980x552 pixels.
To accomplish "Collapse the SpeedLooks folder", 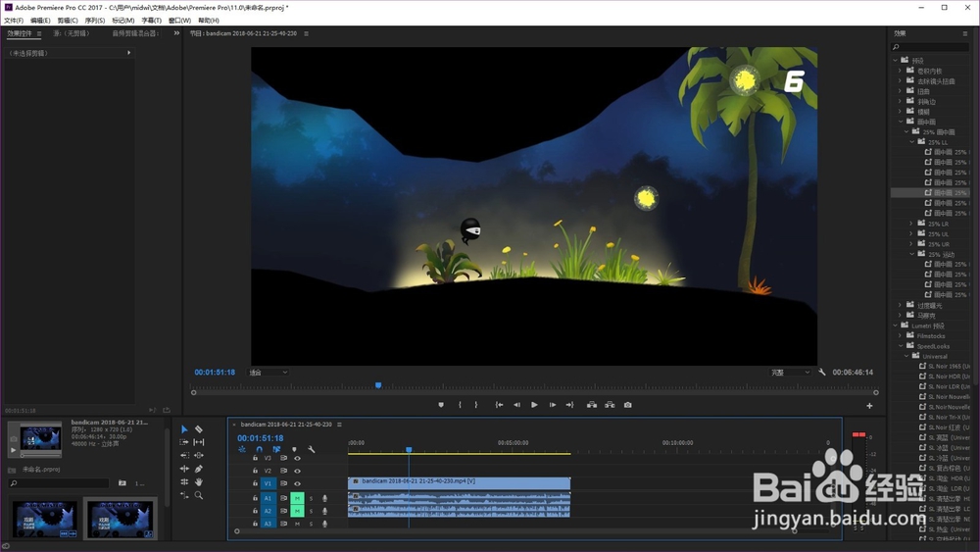I will coord(901,346).
